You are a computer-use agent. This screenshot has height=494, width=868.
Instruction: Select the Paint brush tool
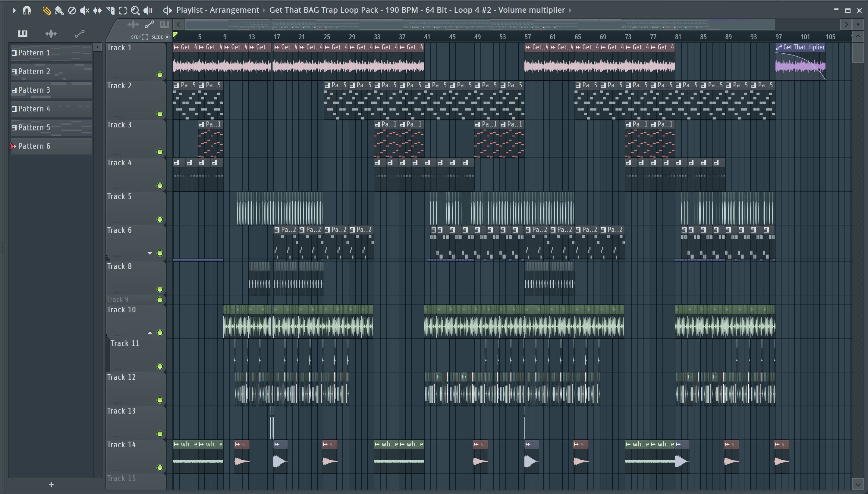(x=59, y=11)
